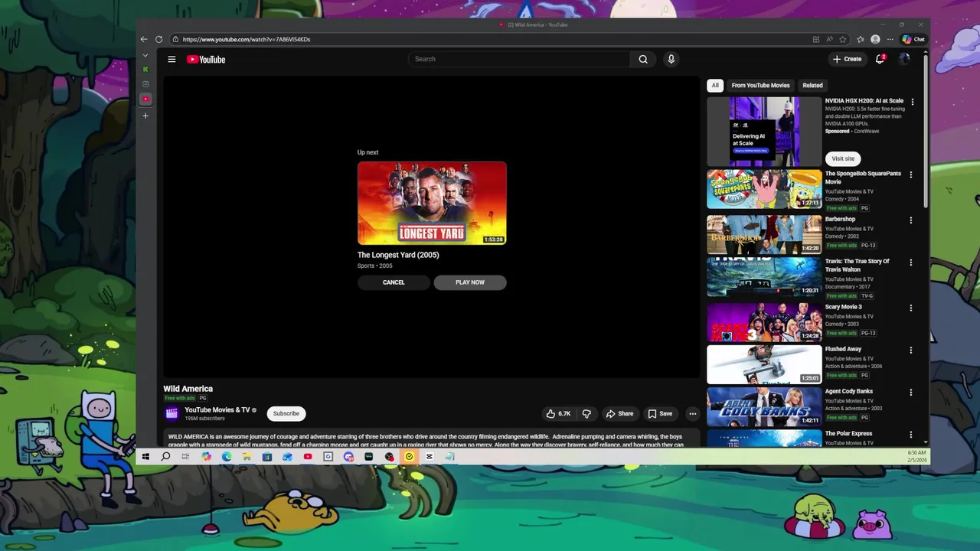Open File Explorer from the taskbar
Screen dimensions: 980x551
[x=247, y=457]
